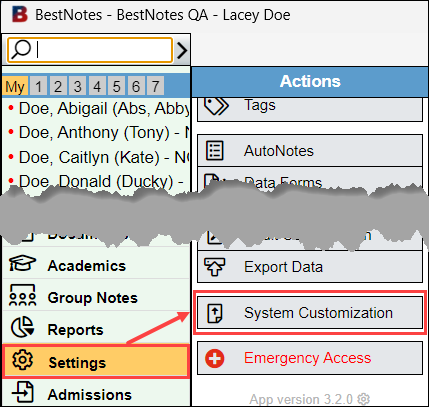This screenshot has width=429, height=407.
Task: Click the magnifying glass search icon
Action: pos(21,50)
